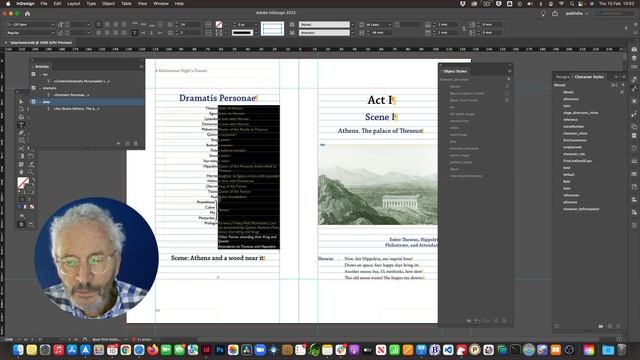Open the stroke weight dropdown
The image size is (640, 360).
256,24
